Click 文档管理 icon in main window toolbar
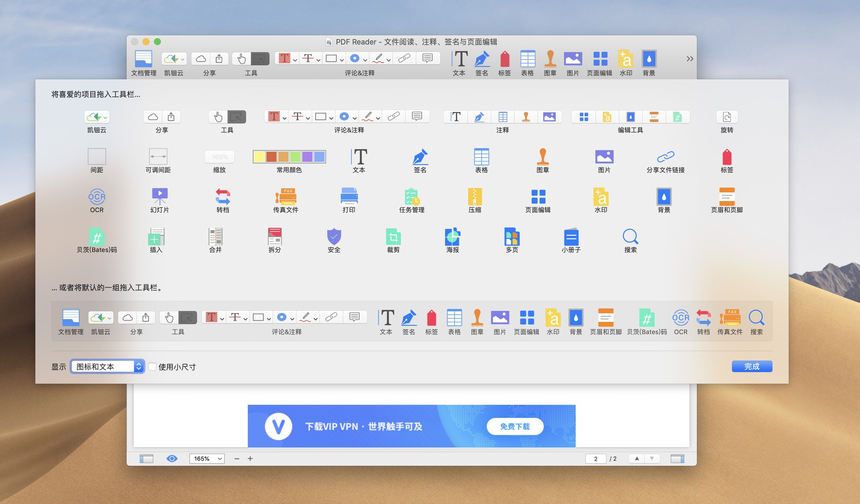Image resolution: width=860 pixels, height=504 pixels. [144, 59]
